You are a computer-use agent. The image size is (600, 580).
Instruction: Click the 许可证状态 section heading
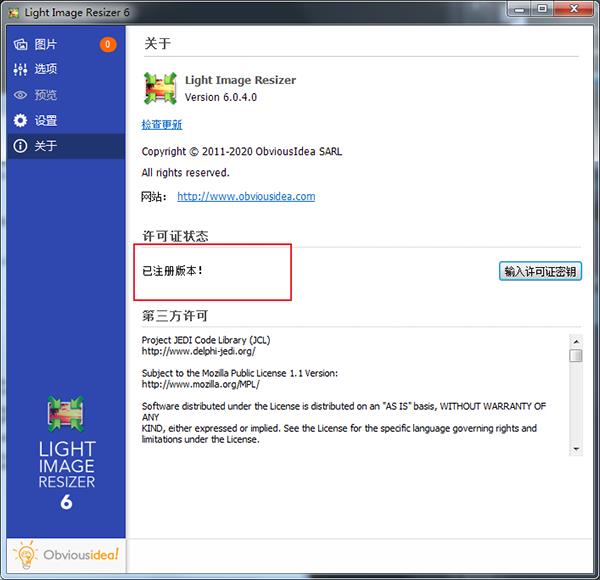tap(175, 236)
